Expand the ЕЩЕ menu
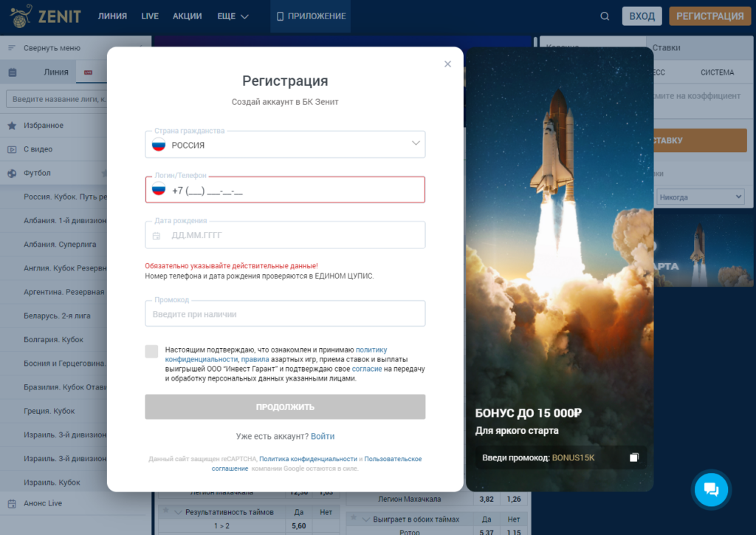 coord(233,16)
